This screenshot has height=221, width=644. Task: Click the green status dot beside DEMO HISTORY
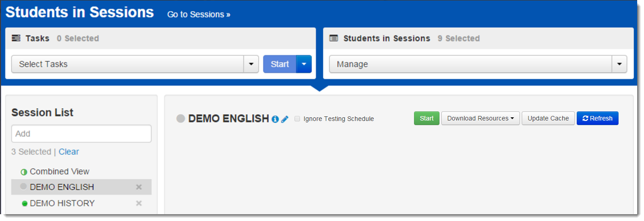[x=25, y=204]
